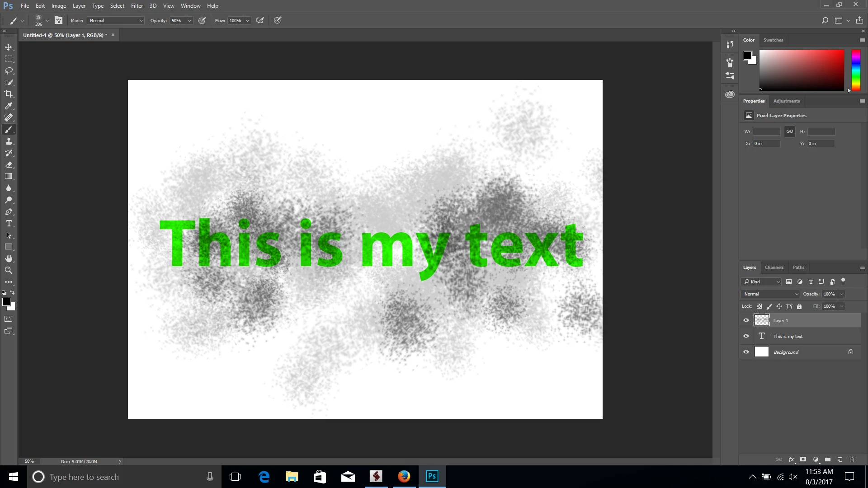
Task: Select the Clone Stamp tool
Action: click(9, 141)
